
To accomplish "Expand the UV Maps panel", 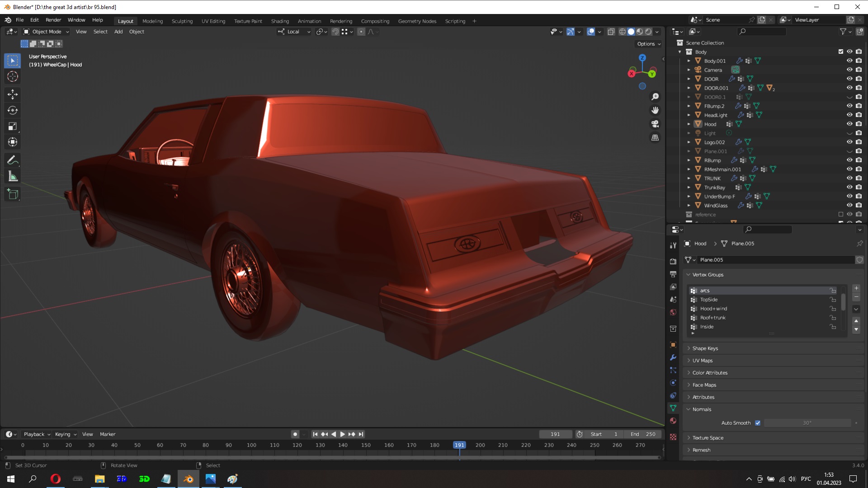I will pyautogui.click(x=702, y=361).
